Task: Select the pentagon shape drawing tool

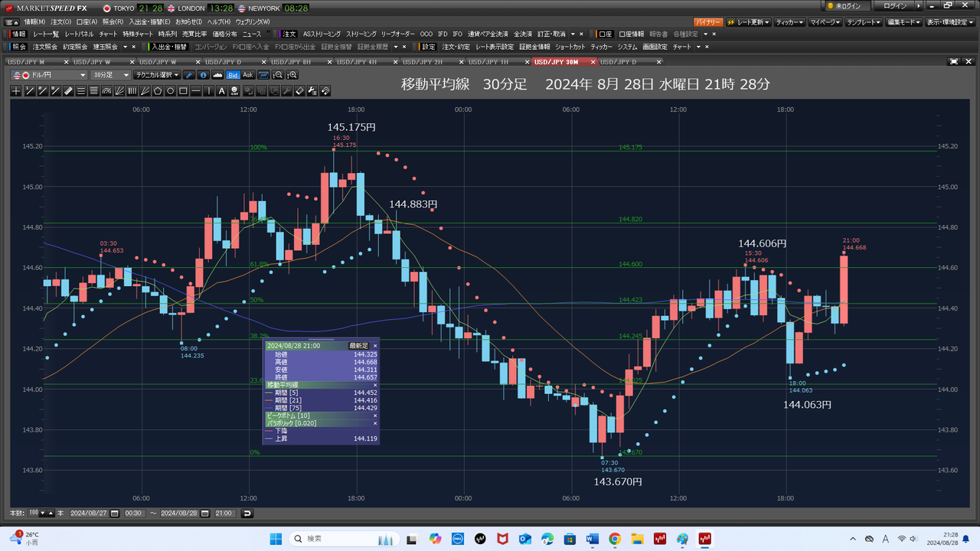Action: point(158,91)
